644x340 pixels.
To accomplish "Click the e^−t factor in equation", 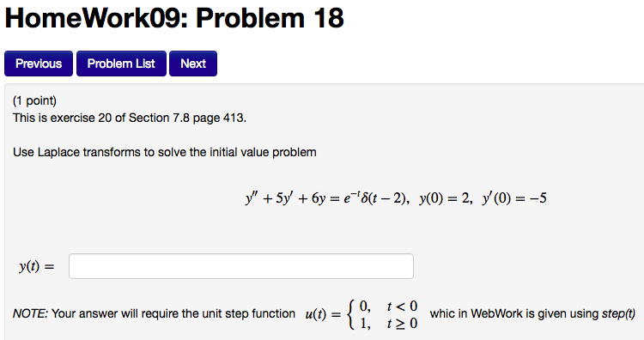I will 351,197.
